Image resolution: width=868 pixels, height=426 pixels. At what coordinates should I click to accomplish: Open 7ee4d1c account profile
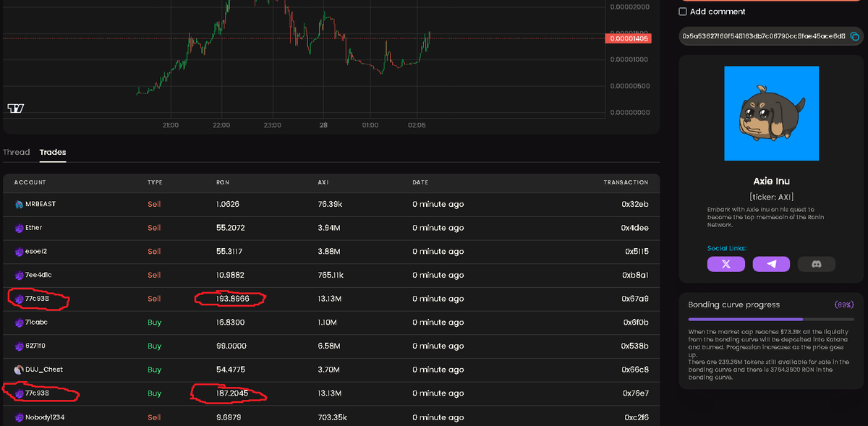pos(38,275)
